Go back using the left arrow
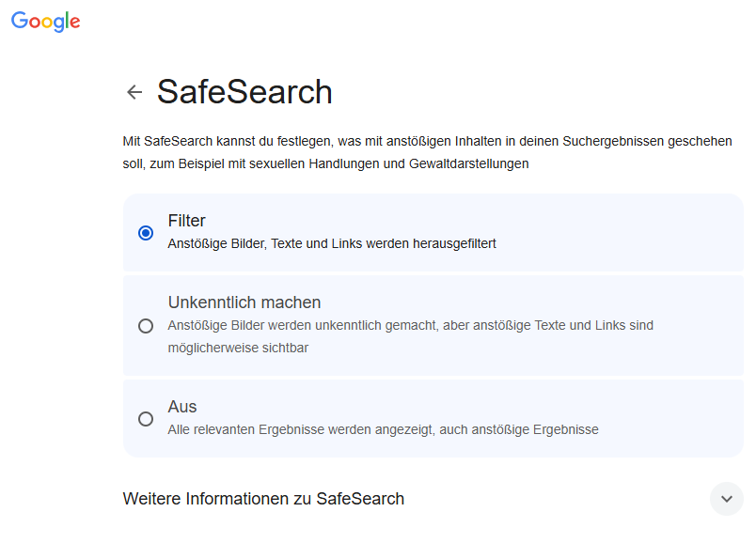 coord(134,92)
